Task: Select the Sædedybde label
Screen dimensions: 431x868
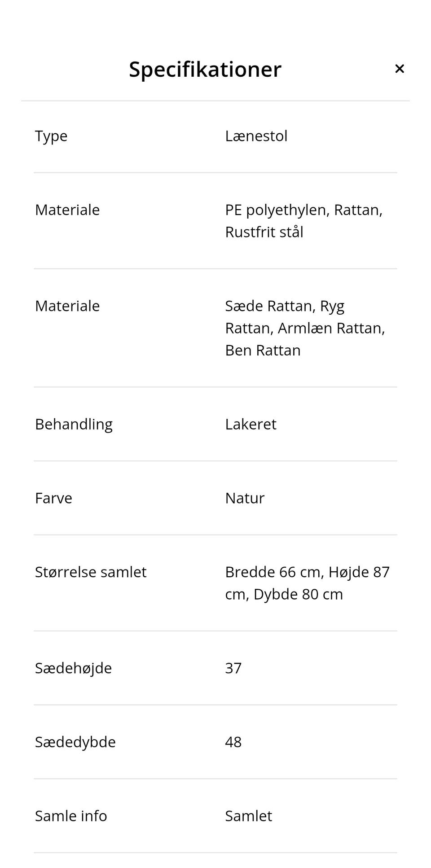Action: [x=75, y=742]
